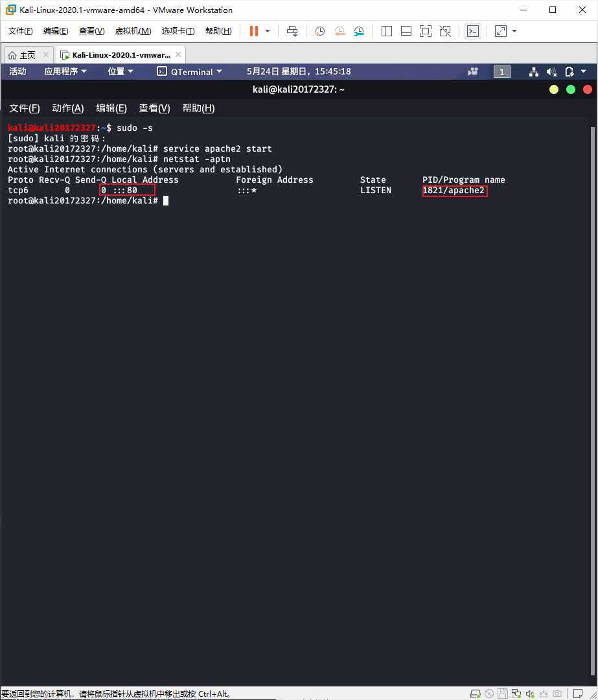Screen dimensions: 598x700
Task: Open QTerminal's 帮助(H) menu
Action: click(198, 108)
